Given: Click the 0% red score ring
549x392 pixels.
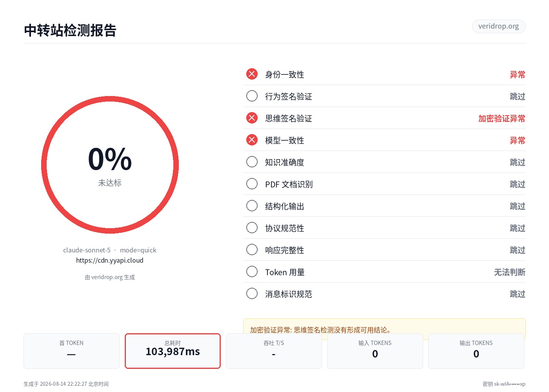Looking at the screenshot, I should (110, 165).
